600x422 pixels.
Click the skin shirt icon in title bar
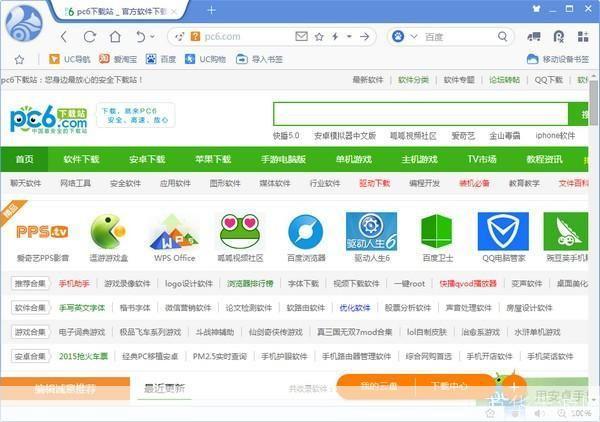[536, 8]
